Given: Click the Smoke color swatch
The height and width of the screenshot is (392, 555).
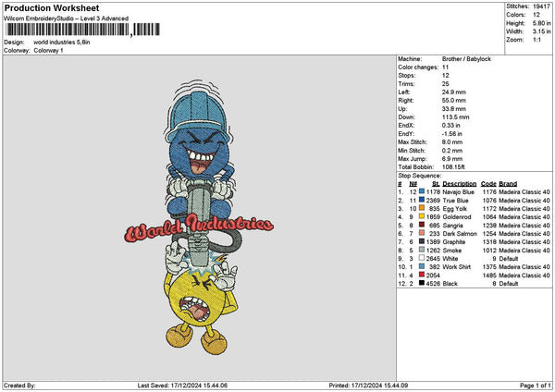Looking at the screenshot, I should [422, 250].
